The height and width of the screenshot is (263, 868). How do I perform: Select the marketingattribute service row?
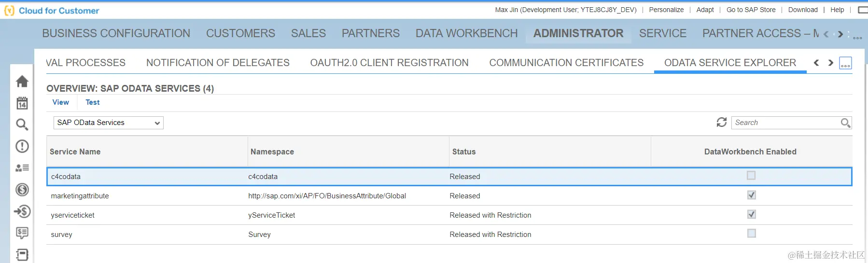pos(449,196)
